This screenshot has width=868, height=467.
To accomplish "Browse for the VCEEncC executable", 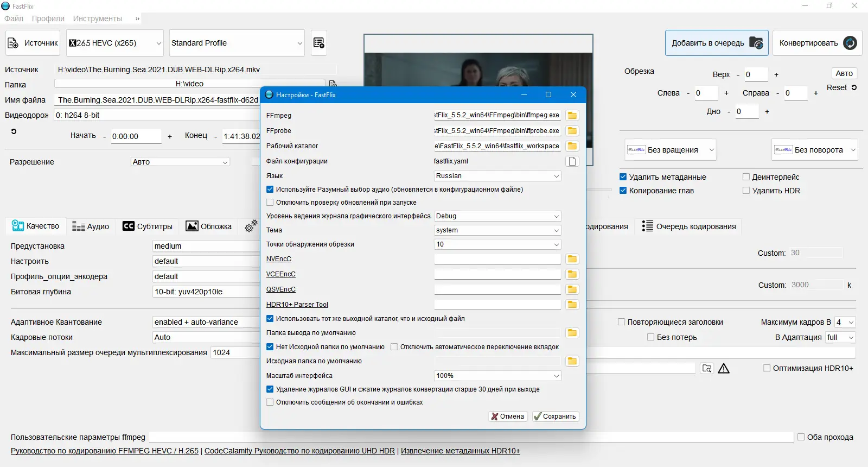I will pyautogui.click(x=572, y=274).
